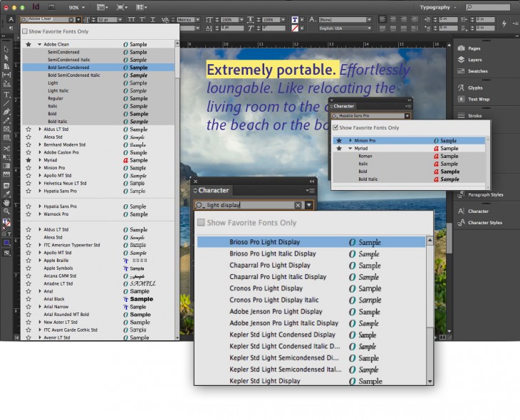The image size is (520, 420).
Task: Click the scroll down arrow in the search results
Action: point(430,382)
